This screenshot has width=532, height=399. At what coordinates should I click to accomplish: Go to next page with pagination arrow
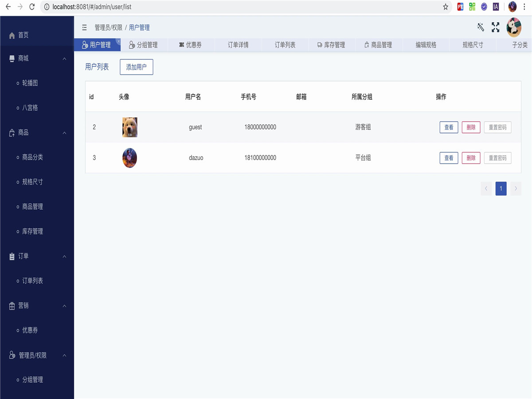[x=516, y=188]
